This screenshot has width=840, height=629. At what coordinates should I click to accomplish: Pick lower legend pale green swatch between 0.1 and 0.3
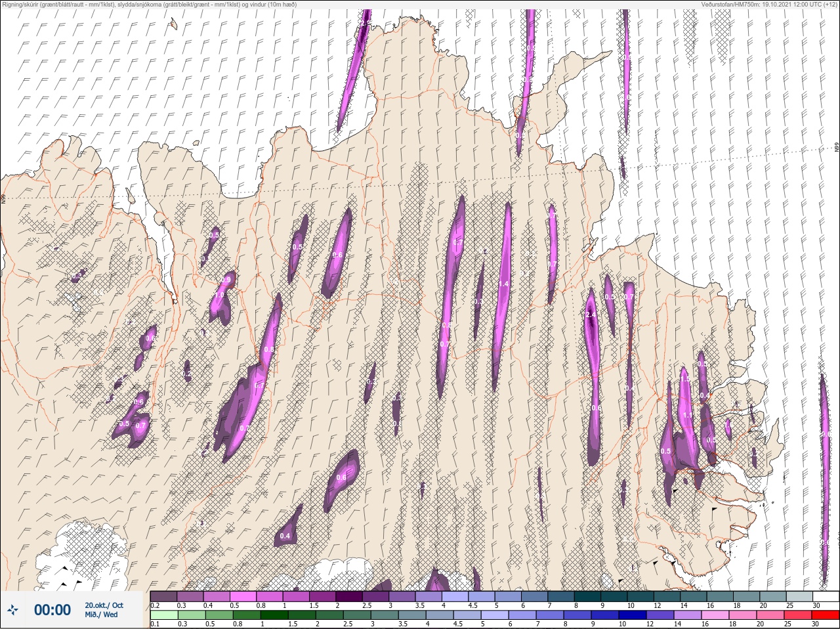click(x=164, y=615)
